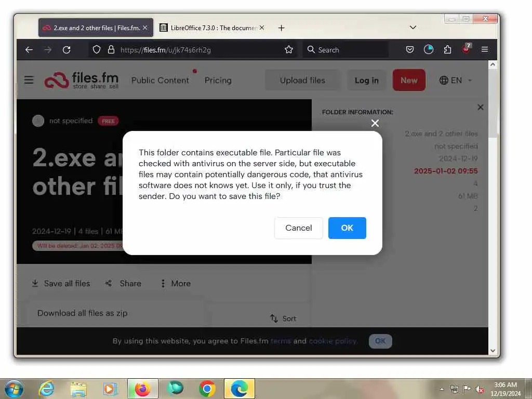The width and height of the screenshot is (532, 399).
Task: Open the Firefox application hamburger menu
Action: [x=485, y=50]
